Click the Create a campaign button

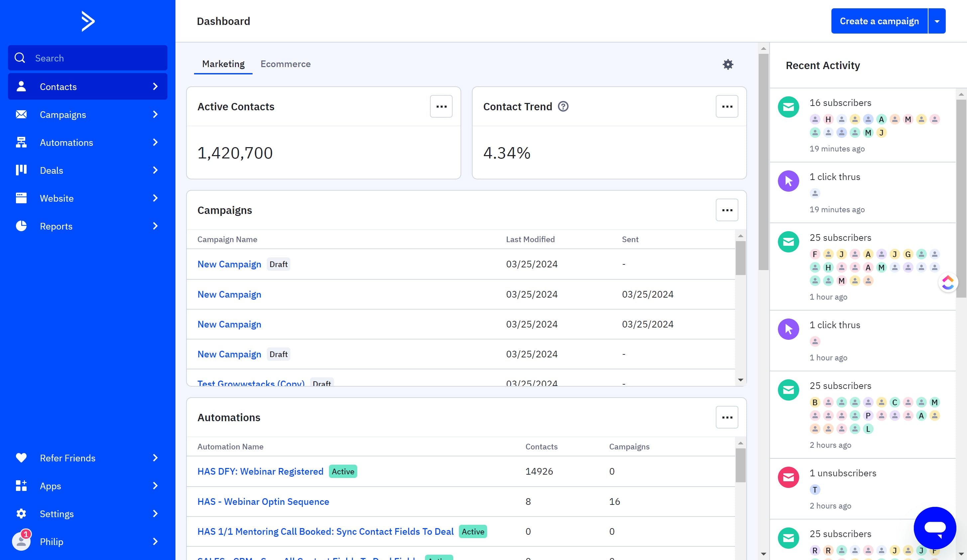(880, 21)
